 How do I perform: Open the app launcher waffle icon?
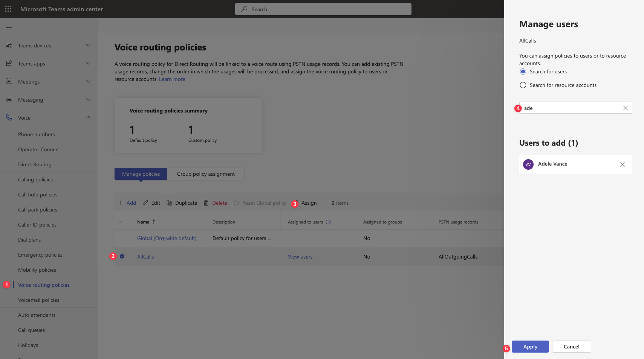click(8, 9)
